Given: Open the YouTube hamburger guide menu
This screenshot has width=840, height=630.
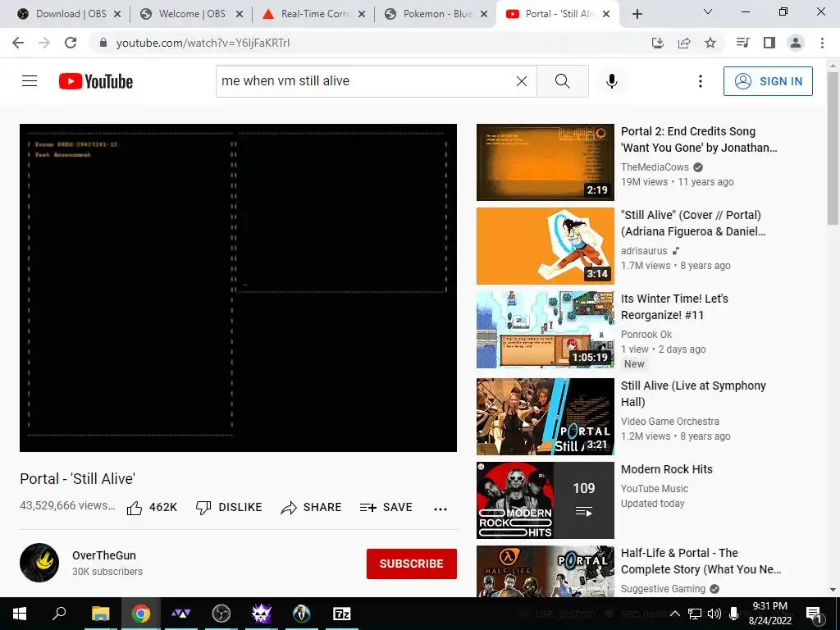Looking at the screenshot, I should 30,81.
